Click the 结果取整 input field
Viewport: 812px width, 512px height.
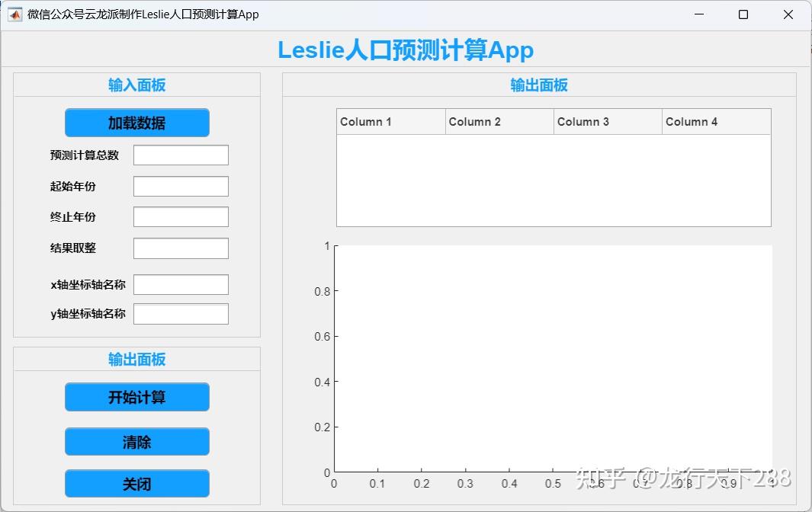[181, 248]
